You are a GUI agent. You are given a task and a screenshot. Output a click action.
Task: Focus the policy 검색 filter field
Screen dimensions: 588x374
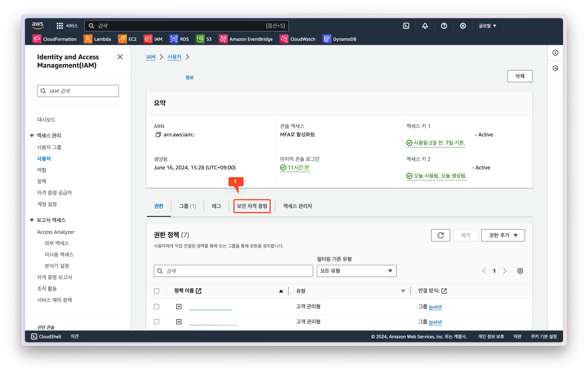(233, 271)
